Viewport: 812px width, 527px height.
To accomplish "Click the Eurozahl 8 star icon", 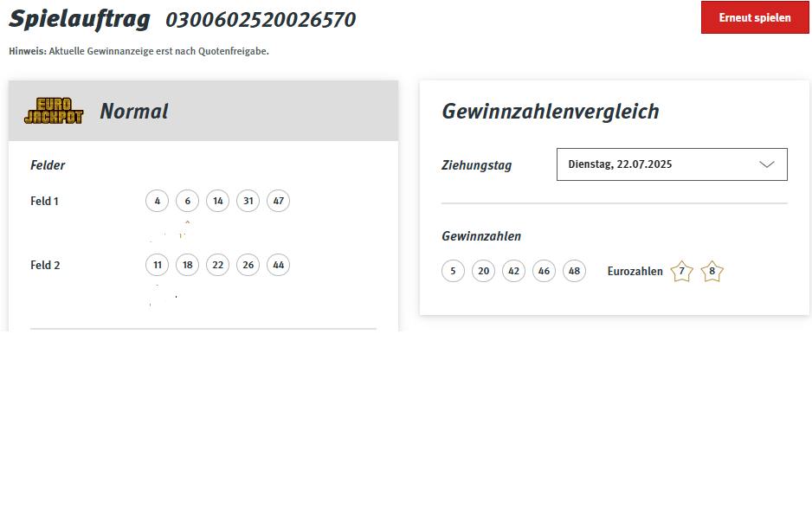I will tap(712, 272).
